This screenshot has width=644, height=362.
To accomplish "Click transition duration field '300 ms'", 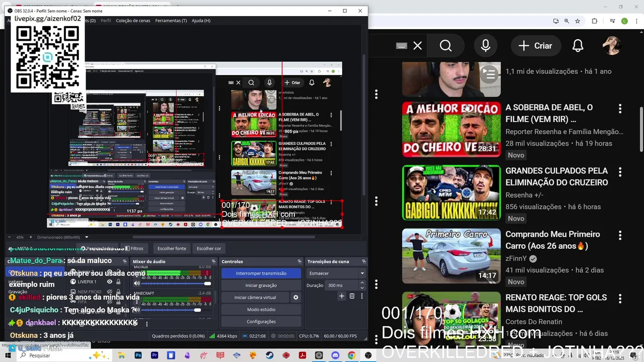I will pos(342,285).
